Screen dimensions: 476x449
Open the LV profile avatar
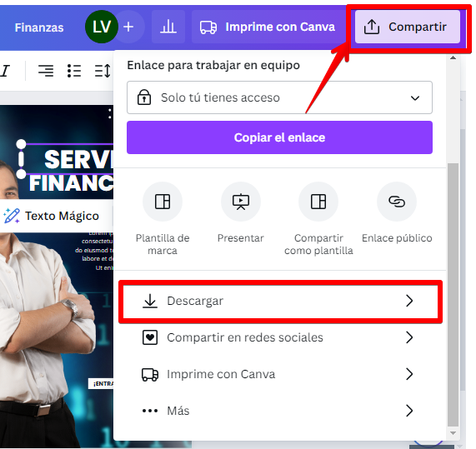pos(102,27)
